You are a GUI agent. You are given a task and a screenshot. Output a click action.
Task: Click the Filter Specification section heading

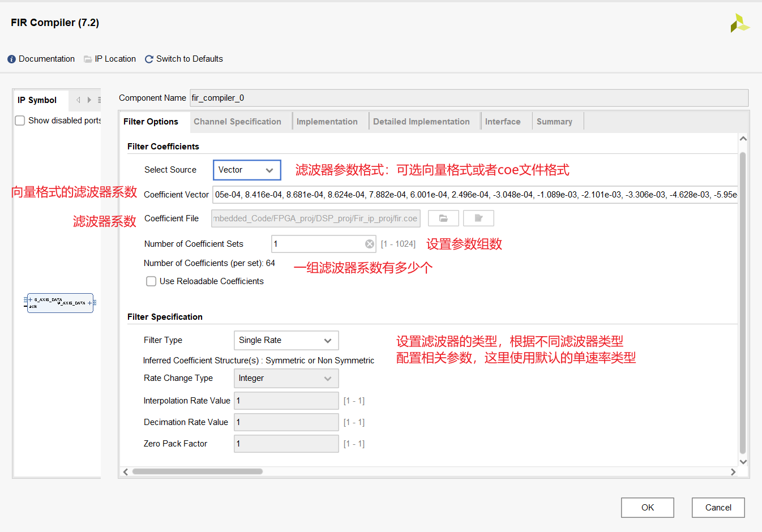[x=165, y=317]
